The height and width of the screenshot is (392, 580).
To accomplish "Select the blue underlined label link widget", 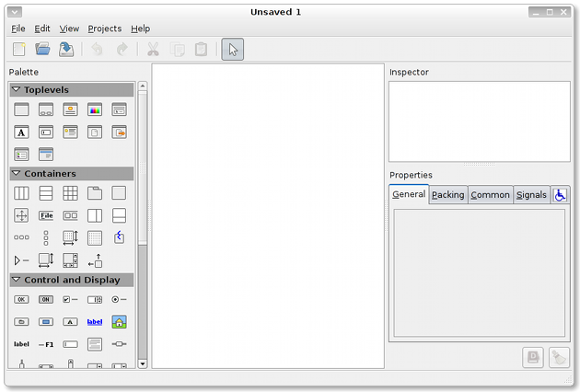I will click(x=94, y=322).
